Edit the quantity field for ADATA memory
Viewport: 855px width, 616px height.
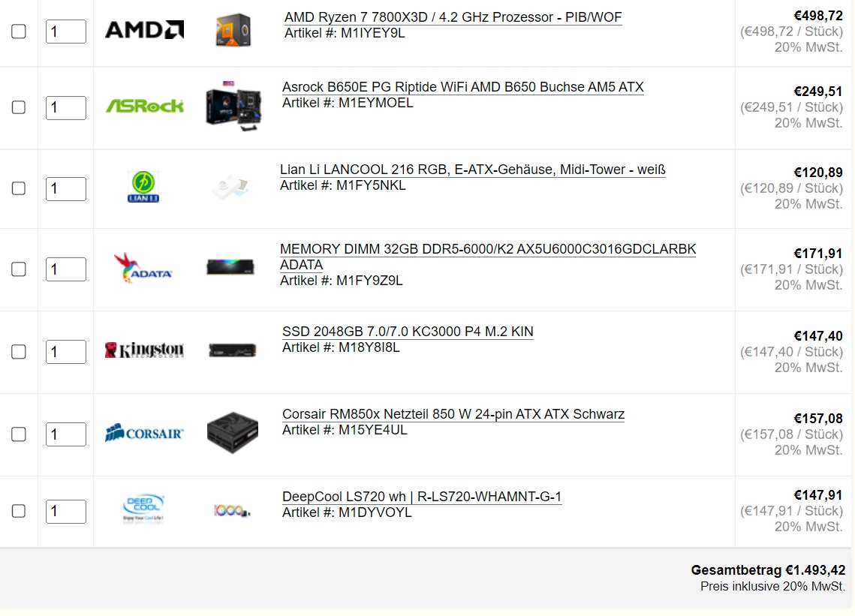[66, 269]
